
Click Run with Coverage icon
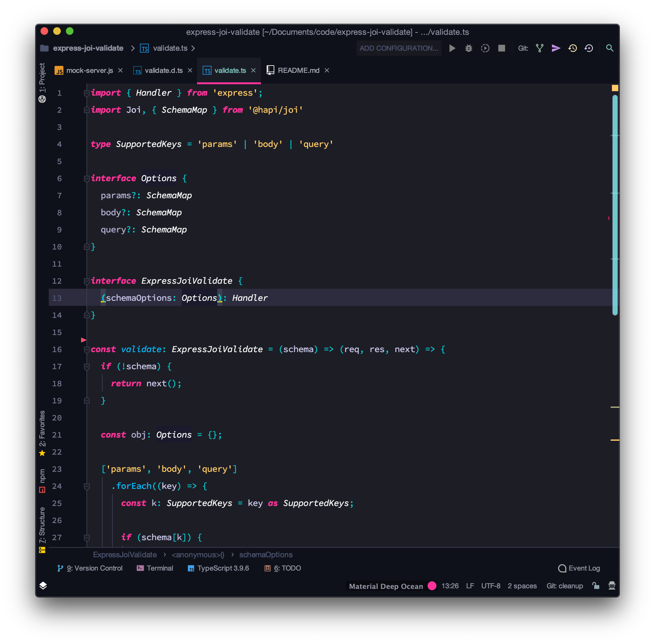[485, 48]
